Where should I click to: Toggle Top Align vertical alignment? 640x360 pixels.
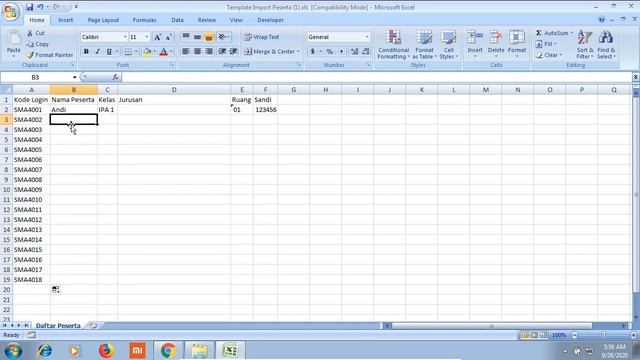pos(186,37)
